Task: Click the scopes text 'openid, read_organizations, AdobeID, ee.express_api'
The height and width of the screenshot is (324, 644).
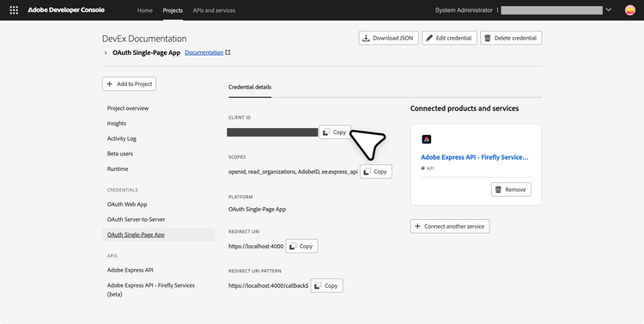Action: [x=293, y=172]
